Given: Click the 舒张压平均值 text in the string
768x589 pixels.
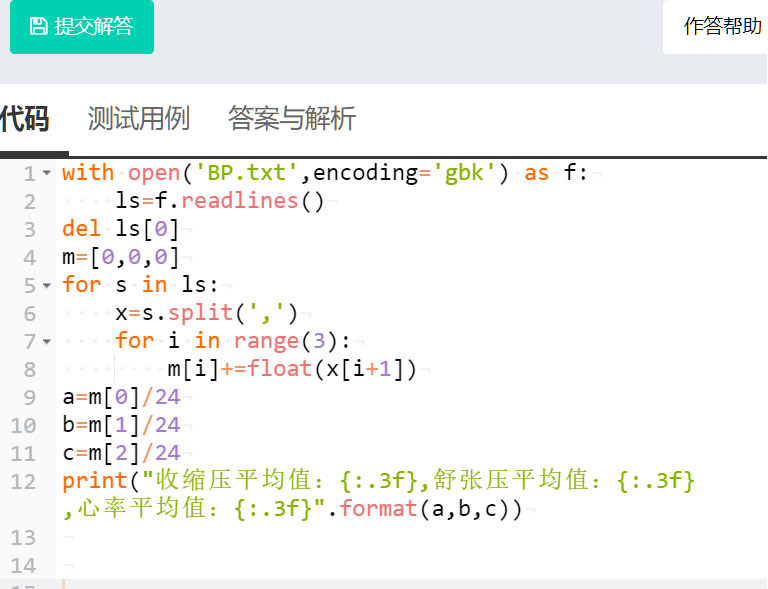Looking at the screenshot, I should coord(510,480).
